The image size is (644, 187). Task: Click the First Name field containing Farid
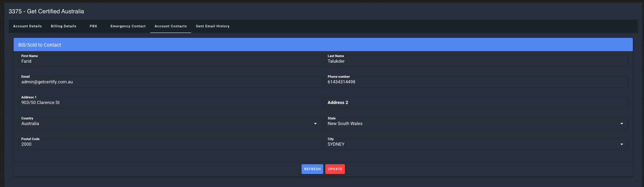click(x=170, y=61)
